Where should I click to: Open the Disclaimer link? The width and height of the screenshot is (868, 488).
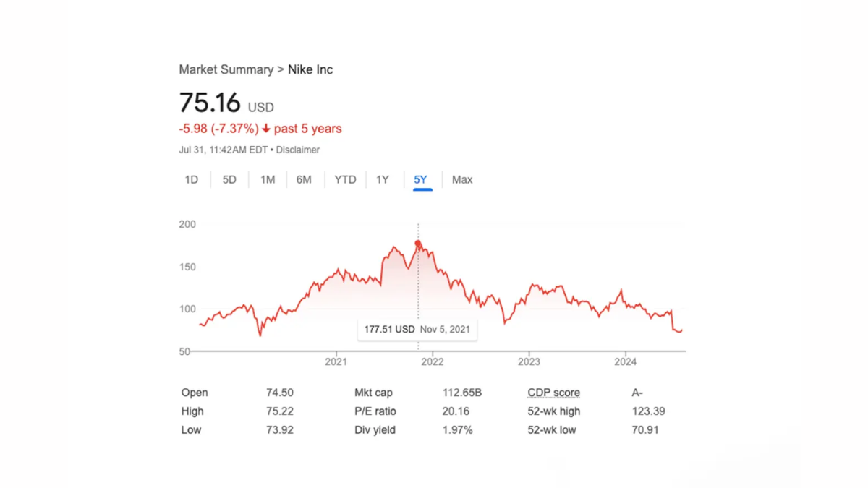[x=297, y=150]
